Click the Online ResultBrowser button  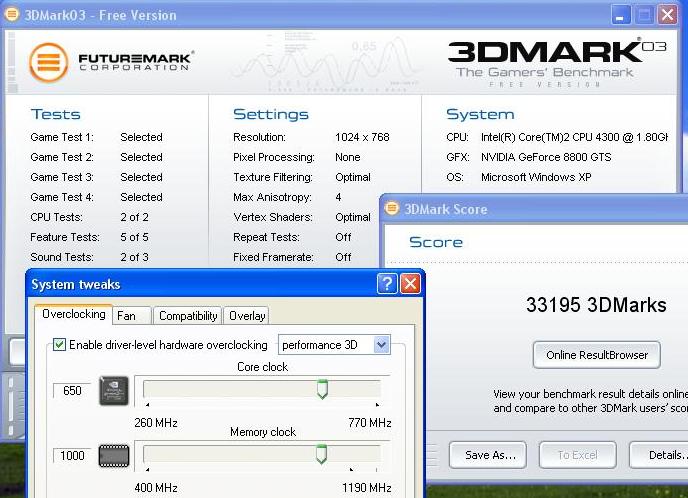(597, 355)
